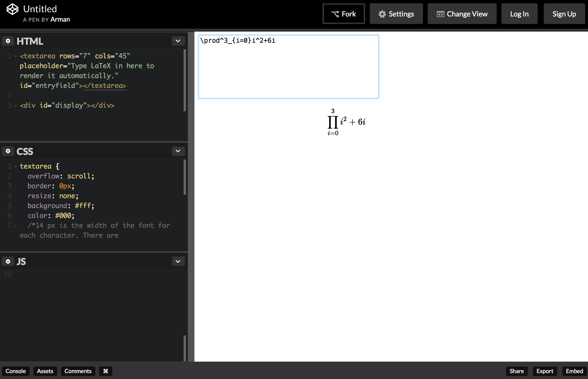Viewport: 588px width, 379px height.
Task: Open the Console panel
Action: tap(16, 371)
